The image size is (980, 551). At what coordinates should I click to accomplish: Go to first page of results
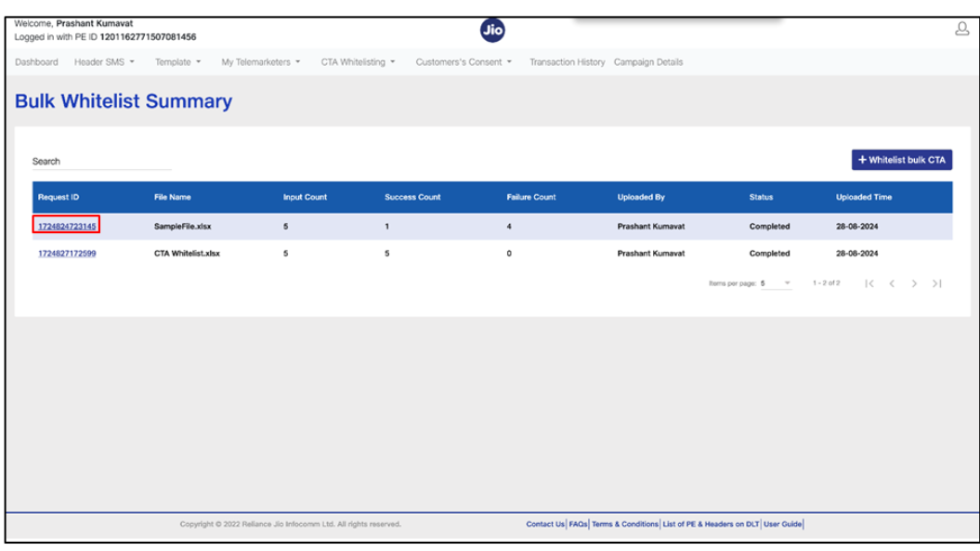[x=869, y=283]
